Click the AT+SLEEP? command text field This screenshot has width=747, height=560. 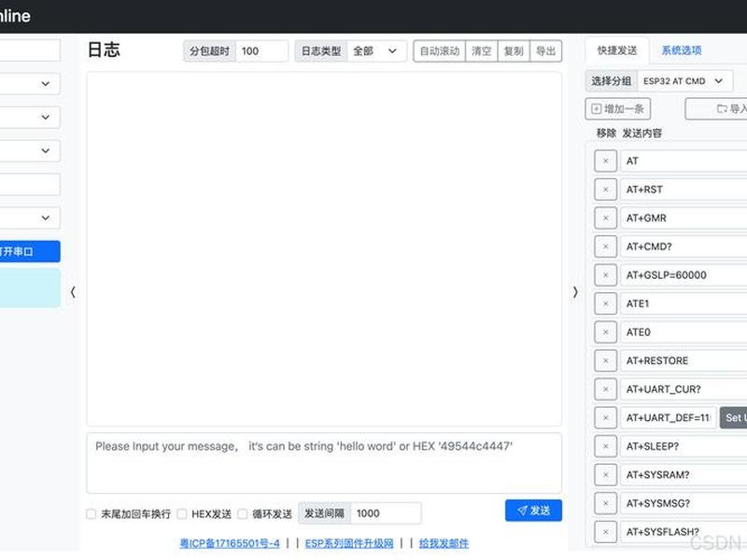(684, 446)
